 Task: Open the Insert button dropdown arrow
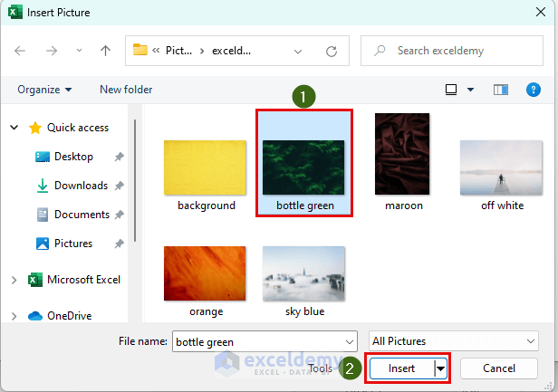[x=440, y=368]
